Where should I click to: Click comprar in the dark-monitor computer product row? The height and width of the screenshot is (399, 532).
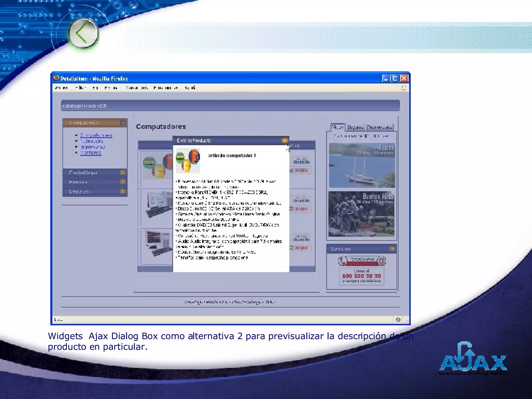pyautogui.click(x=301, y=248)
